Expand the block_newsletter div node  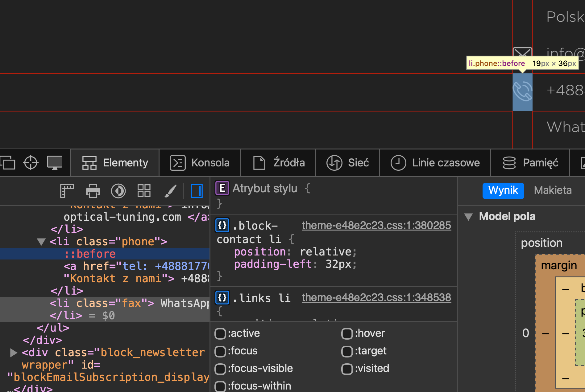[13, 353]
